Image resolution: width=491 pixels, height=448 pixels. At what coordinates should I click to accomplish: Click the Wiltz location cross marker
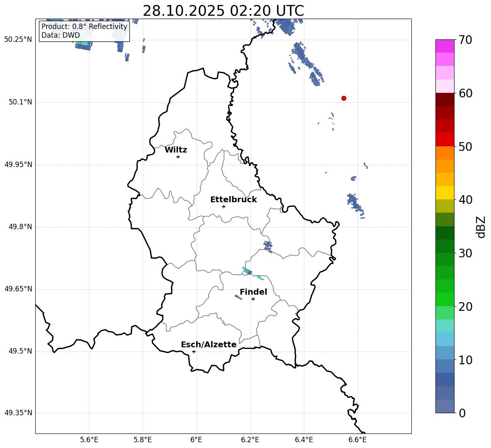point(178,157)
